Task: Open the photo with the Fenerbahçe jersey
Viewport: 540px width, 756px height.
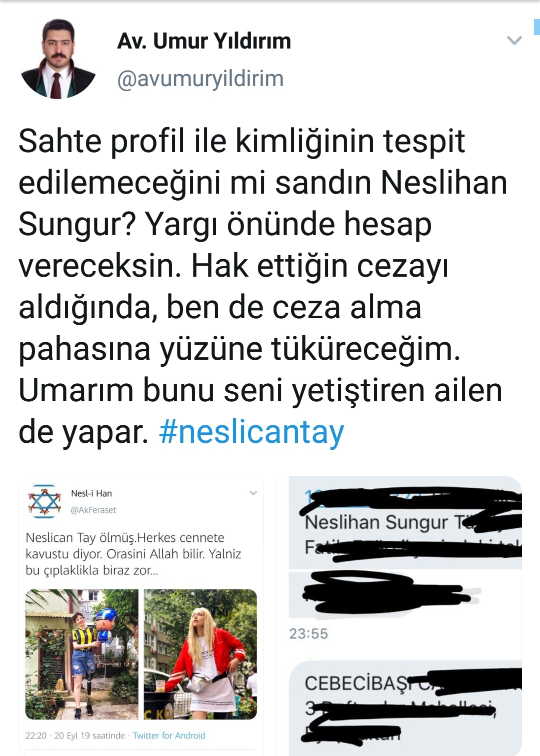Action: 82,654
